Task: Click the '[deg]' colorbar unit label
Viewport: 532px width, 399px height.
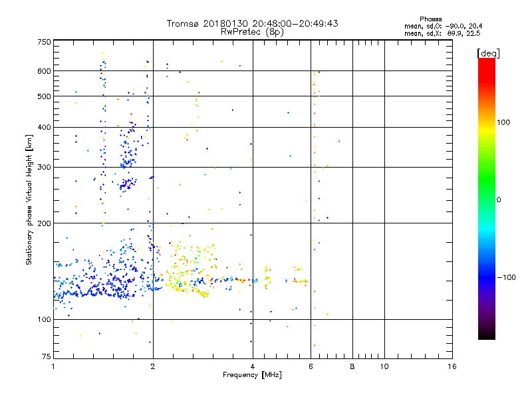Action: 488,53
